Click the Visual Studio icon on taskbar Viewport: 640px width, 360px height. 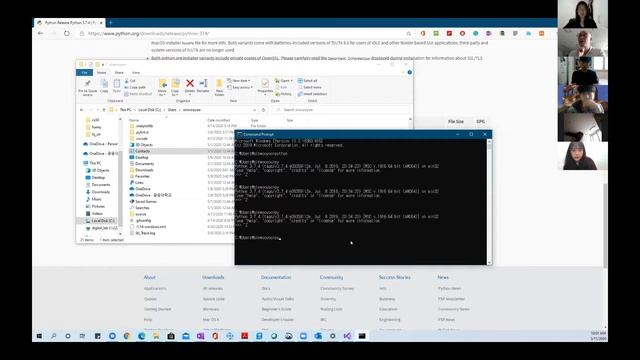click(347, 336)
